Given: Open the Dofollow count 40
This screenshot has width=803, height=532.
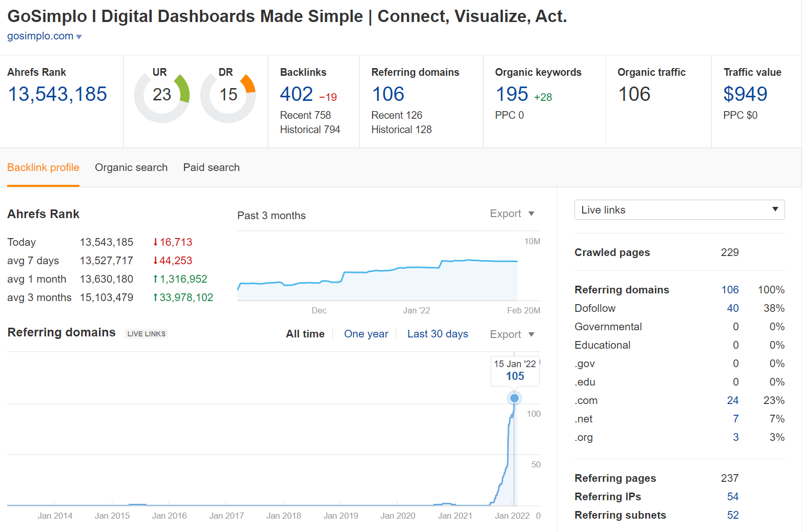Looking at the screenshot, I should coord(733,308).
